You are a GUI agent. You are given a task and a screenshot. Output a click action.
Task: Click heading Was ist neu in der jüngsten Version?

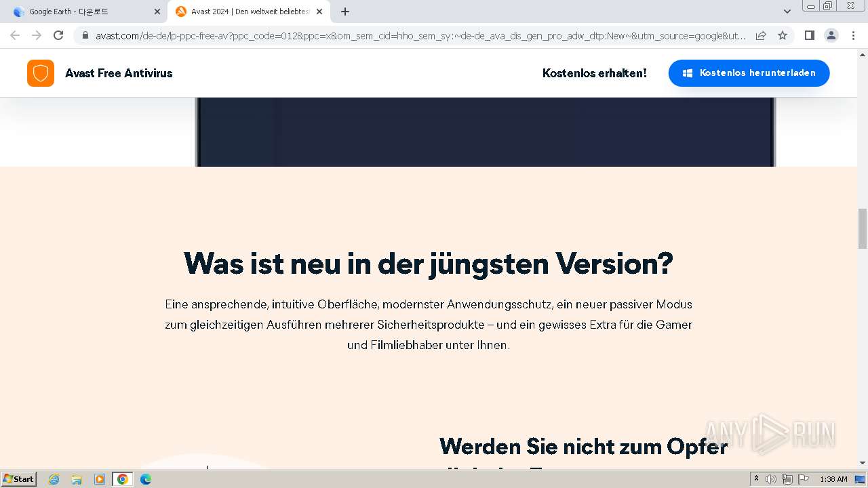(429, 264)
